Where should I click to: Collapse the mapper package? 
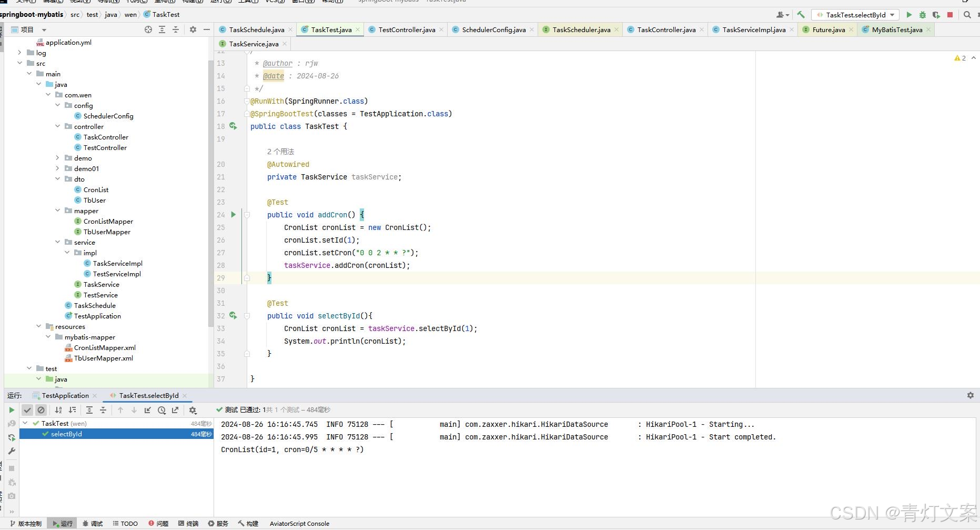point(57,211)
